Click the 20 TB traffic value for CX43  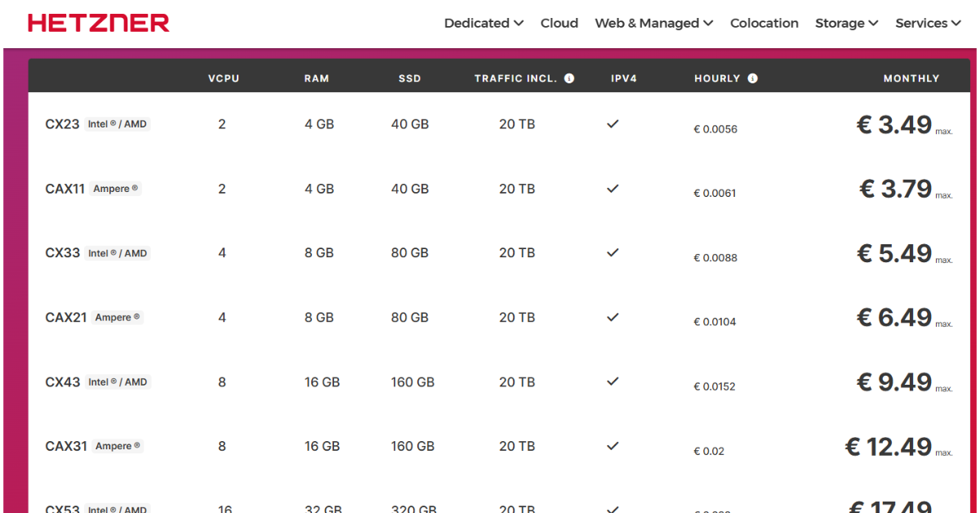point(517,381)
